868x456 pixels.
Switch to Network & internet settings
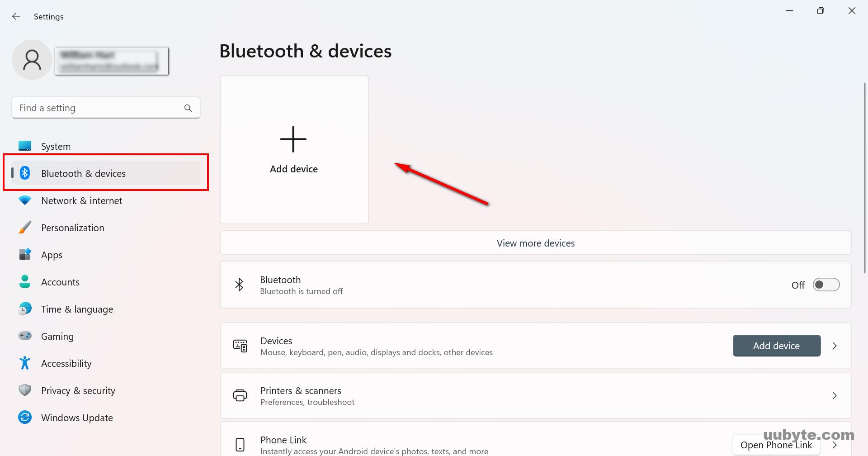tap(81, 200)
